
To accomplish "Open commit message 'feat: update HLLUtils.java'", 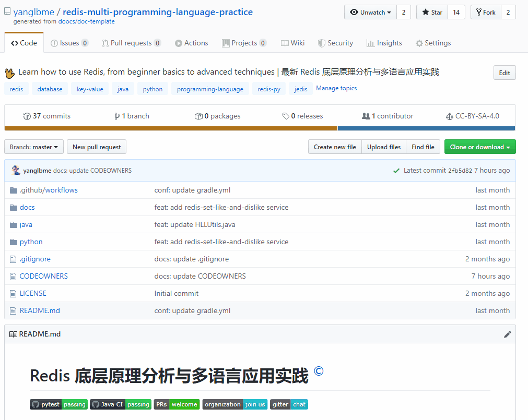I will [x=195, y=225].
